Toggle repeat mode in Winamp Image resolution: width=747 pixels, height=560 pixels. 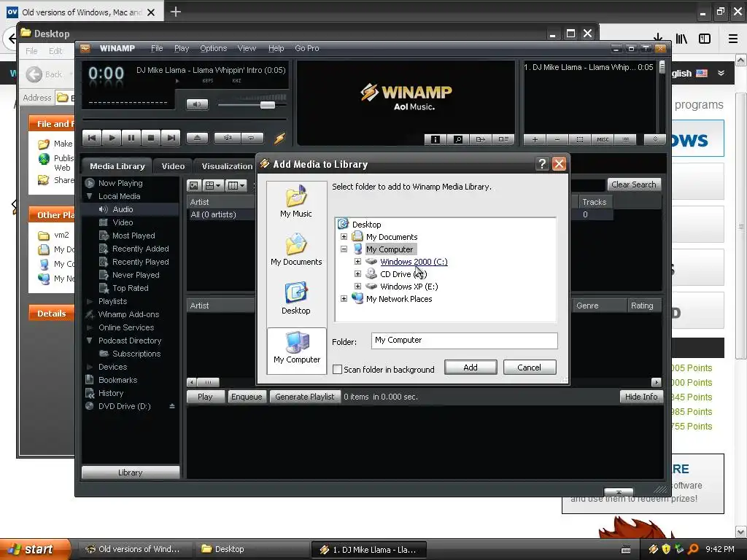tap(252, 138)
